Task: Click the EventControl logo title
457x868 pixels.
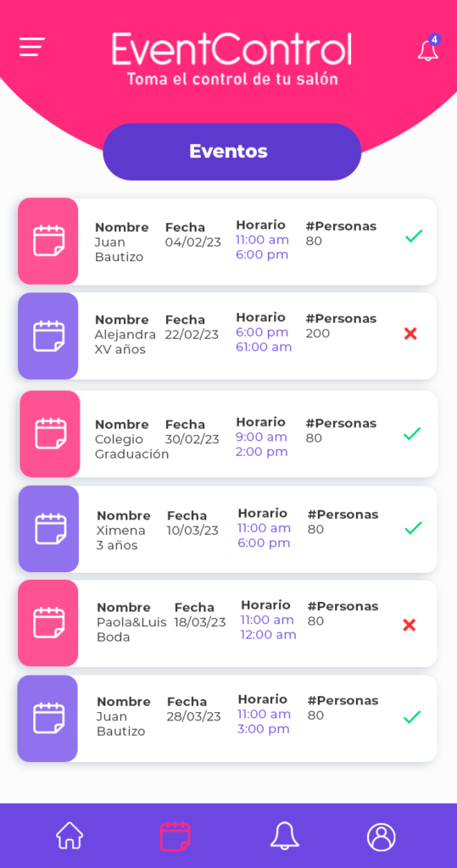Action: click(x=232, y=48)
